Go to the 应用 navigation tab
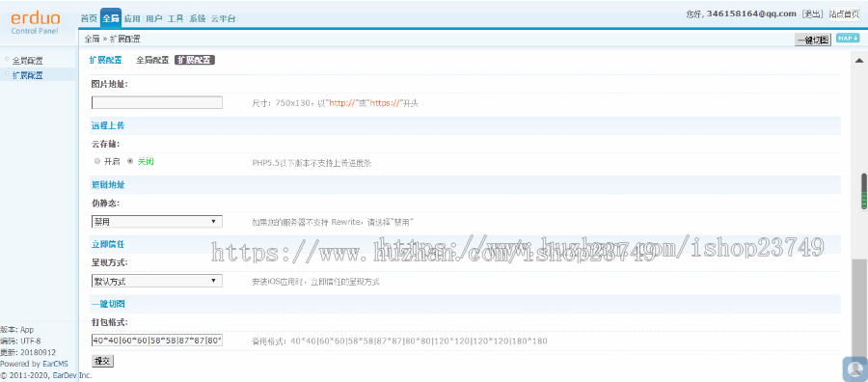868x382 pixels. [x=132, y=18]
